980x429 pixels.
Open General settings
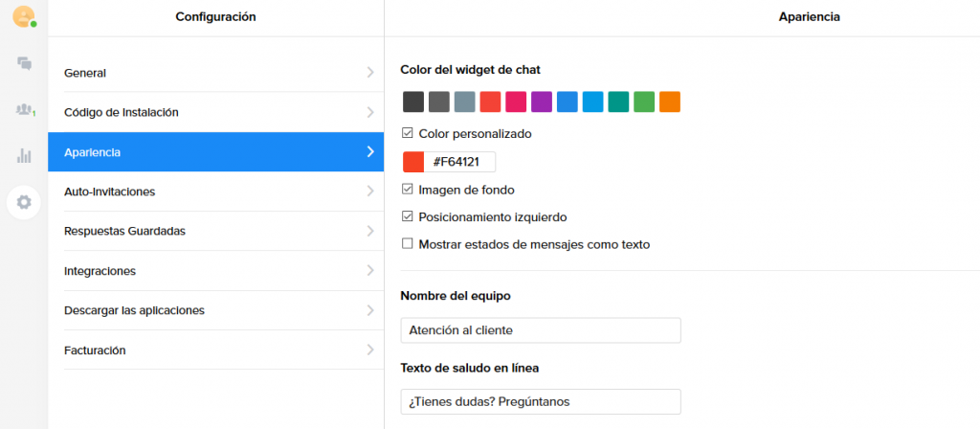[x=215, y=73]
